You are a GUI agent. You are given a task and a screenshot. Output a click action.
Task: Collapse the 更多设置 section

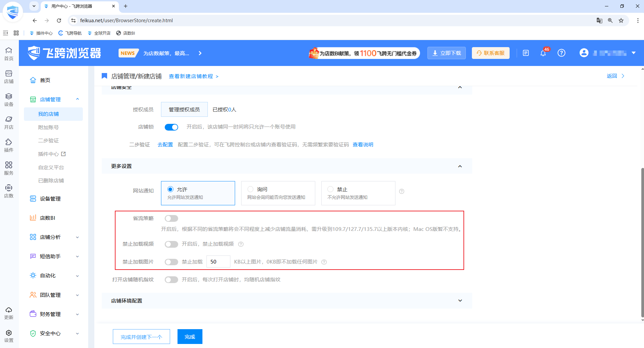point(460,166)
